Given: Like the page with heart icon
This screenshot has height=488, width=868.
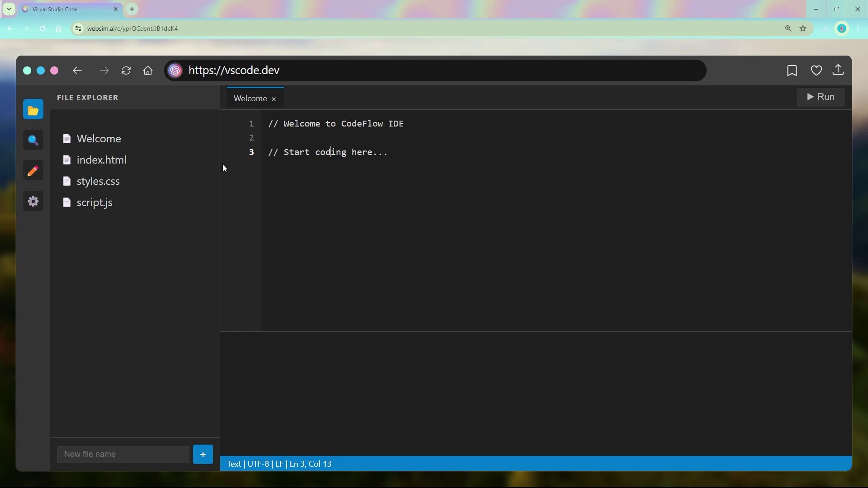Looking at the screenshot, I should pos(816,70).
